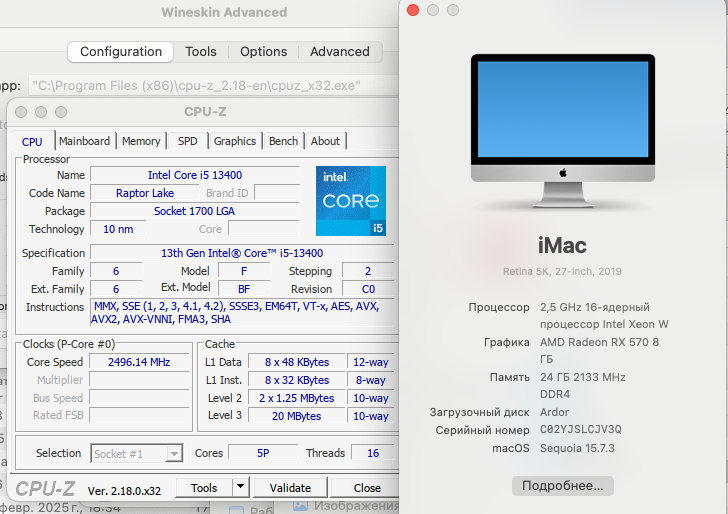Click the Level 2 2 x 1.25 MBytes value
728x514 pixels.
(297, 398)
